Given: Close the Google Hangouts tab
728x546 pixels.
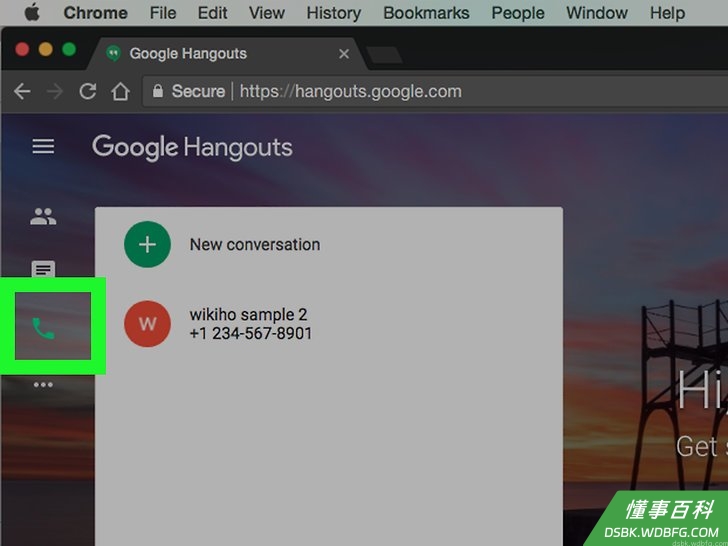Looking at the screenshot, I should [x=344, y=54].
